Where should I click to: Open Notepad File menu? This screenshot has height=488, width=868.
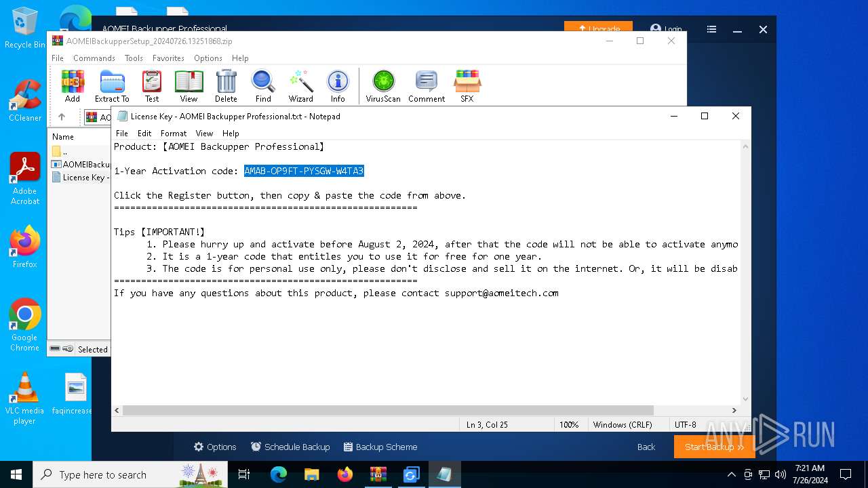122,134
